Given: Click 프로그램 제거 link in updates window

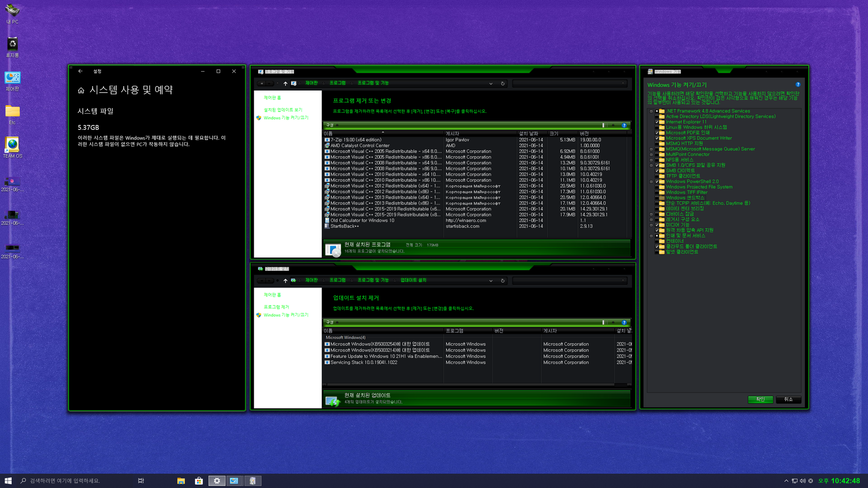Looking at the screenshot, I should (x=276, y=307).
